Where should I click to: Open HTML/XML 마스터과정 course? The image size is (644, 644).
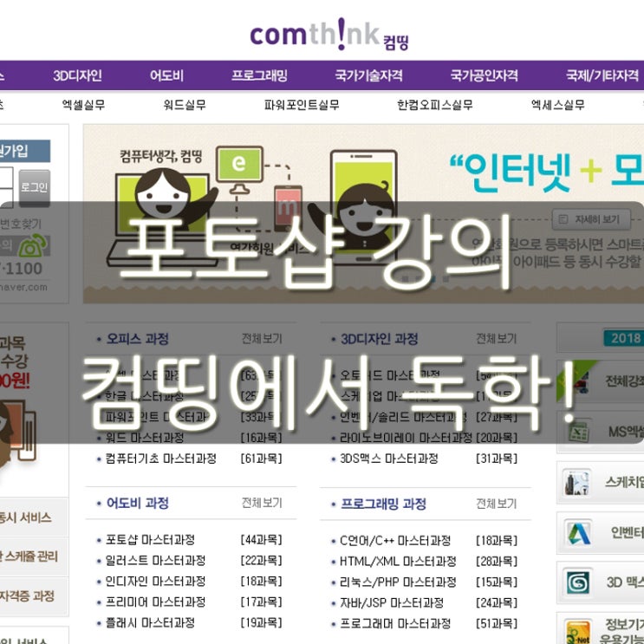[x=398, y=562]
